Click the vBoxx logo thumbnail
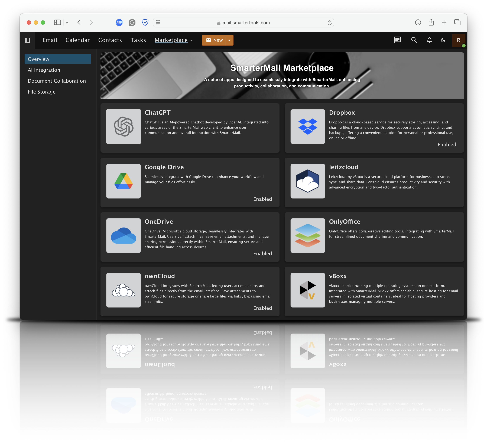This screenshot has width=487, height=448. (x=308, y=290)
